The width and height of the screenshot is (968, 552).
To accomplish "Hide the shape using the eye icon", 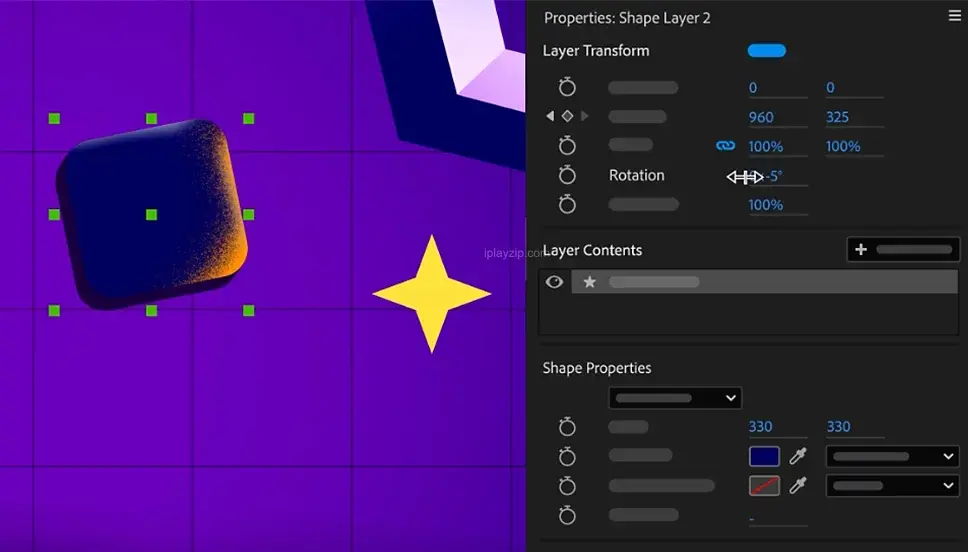I will coord(554,282).
